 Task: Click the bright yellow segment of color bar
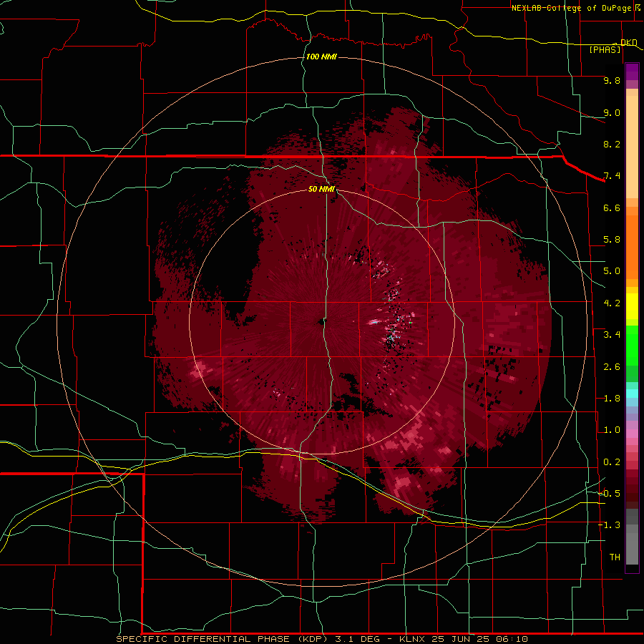[x=632, y=306]
